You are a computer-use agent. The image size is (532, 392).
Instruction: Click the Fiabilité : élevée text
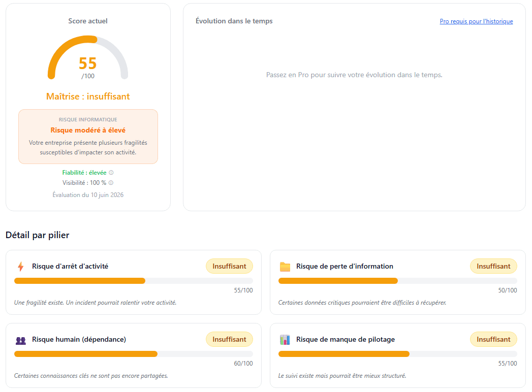click(84, 173)
